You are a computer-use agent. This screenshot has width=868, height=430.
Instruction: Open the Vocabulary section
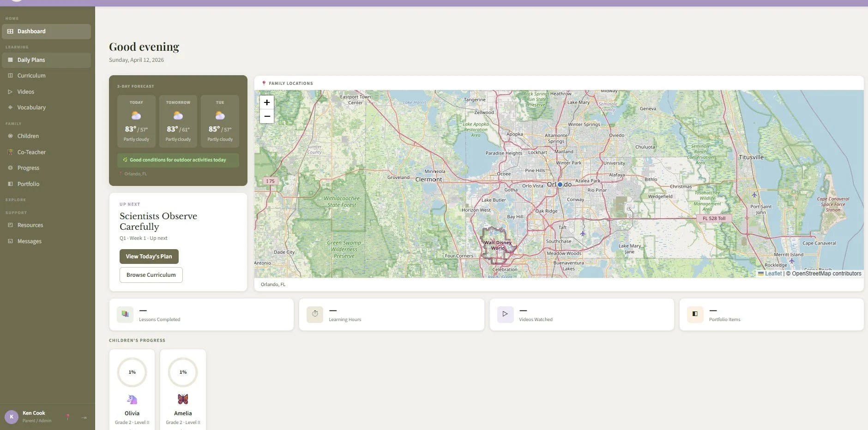click(x=46, y=107)
